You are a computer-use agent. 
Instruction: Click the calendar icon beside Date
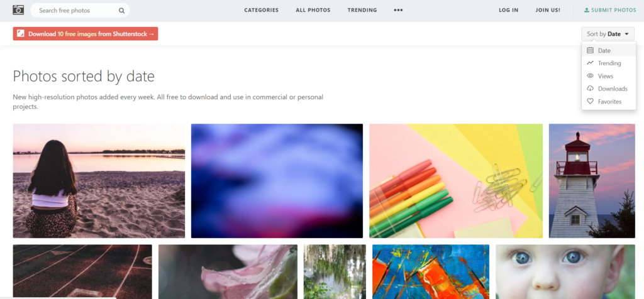pos(590,50)
